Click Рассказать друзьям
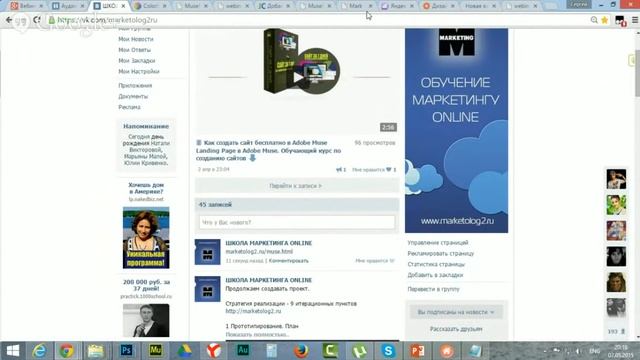The width and height of the screenshot is (640, 360). pos(456,329)
